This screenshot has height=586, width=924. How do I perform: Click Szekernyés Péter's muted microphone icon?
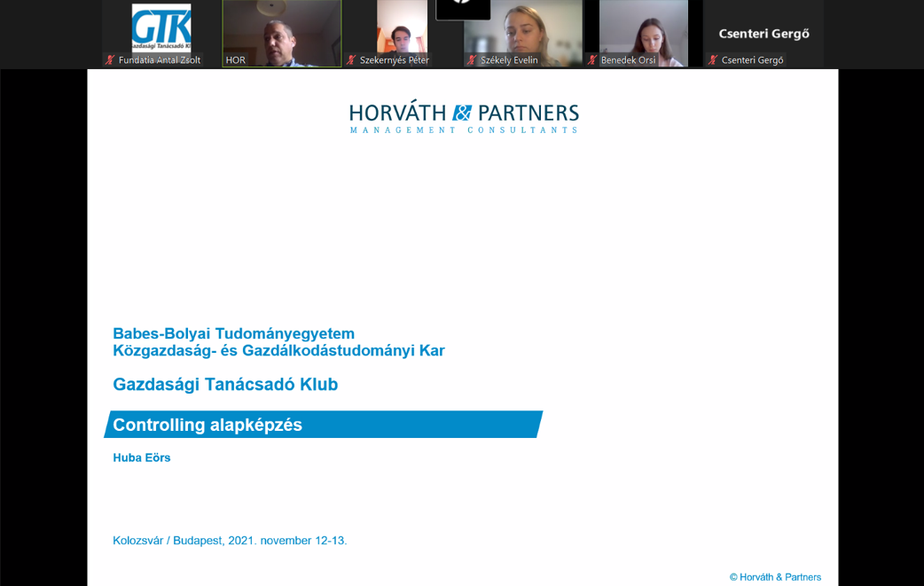coord(351,60)
